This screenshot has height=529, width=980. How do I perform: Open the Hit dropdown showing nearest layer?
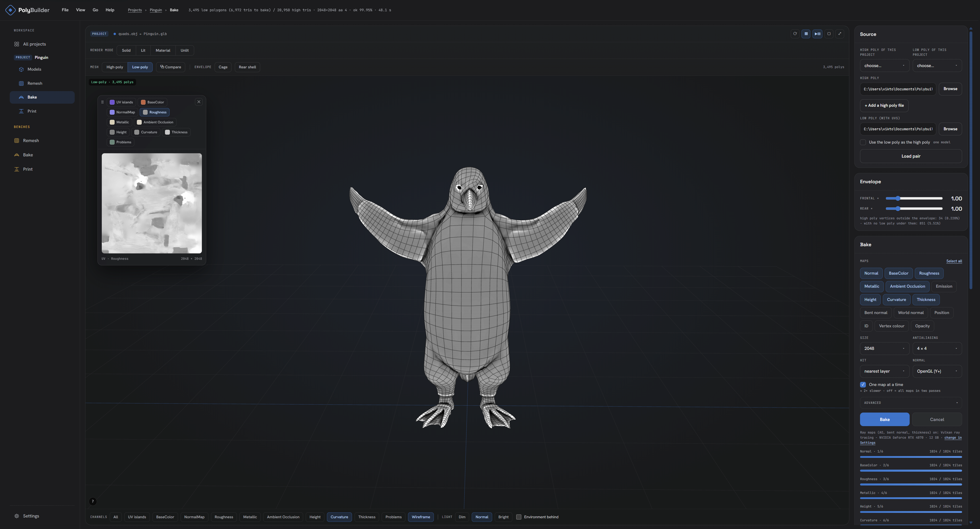point(885,371)
